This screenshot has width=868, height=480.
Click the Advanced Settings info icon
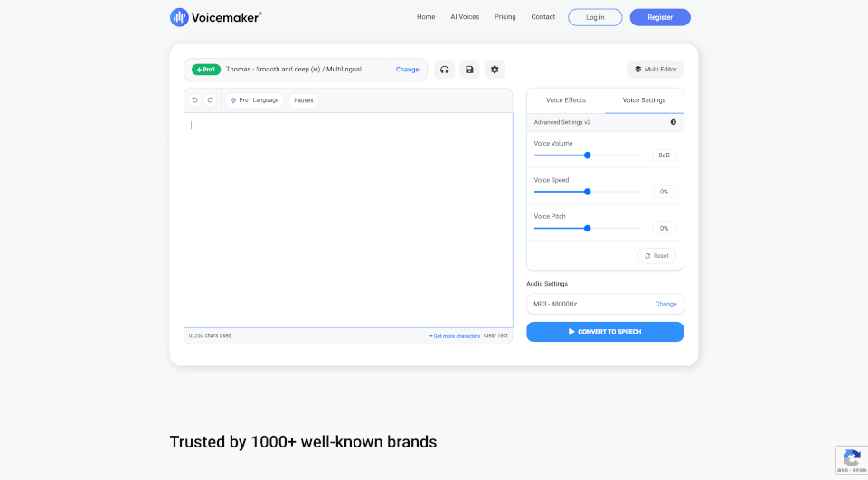(x=673, y=122)
